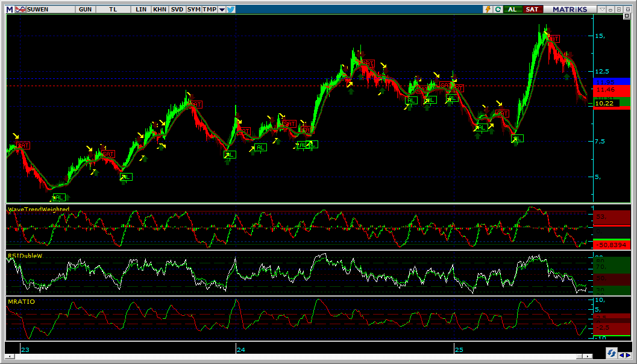Click the 15, price axis label
The height and width of the screenshot is (364, 637).
coord(600,36)
